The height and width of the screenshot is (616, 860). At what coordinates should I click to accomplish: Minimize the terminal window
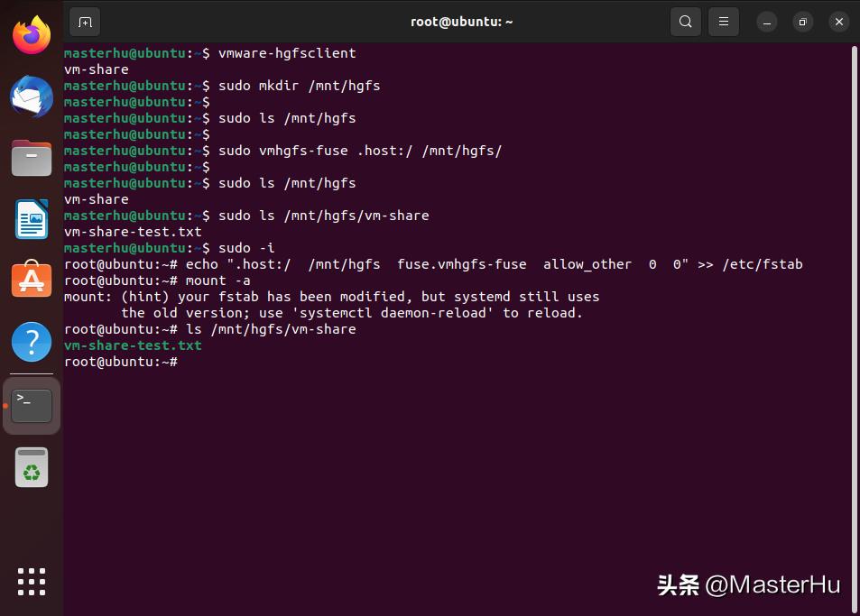pos(764,21)
